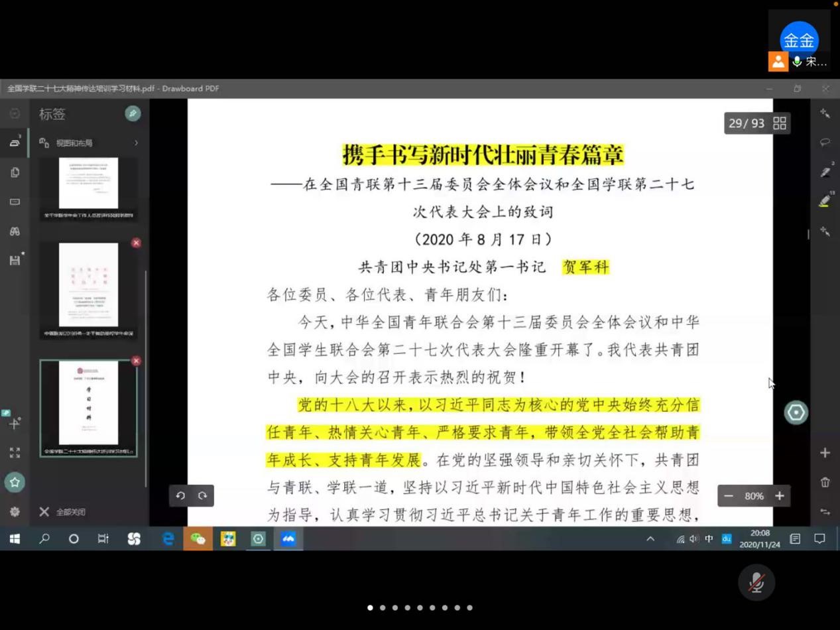Click the volume icon in system tray
Screen dimensions: 840x630
694,539
